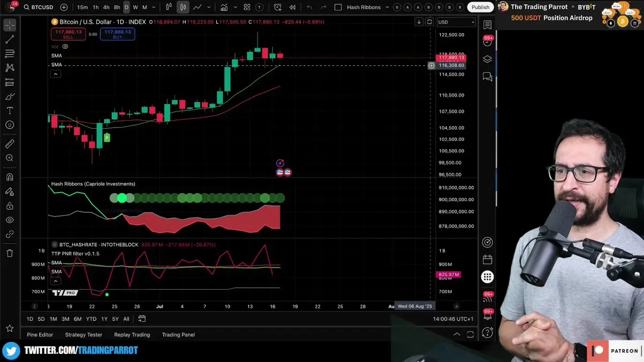The height and width of the screenshot is (362, 644).
Task: Open the Fibonacci retracement tools
Action: point(10,54)
